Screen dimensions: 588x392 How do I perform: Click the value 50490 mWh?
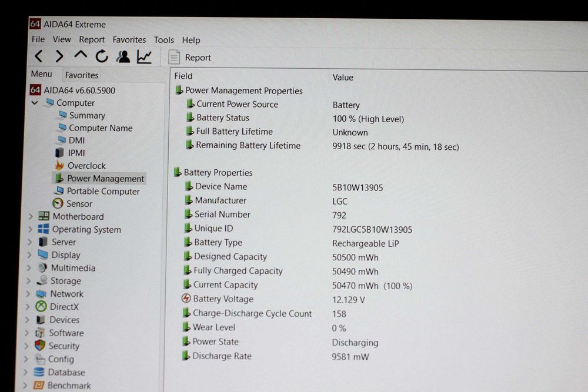click(355, 272)
